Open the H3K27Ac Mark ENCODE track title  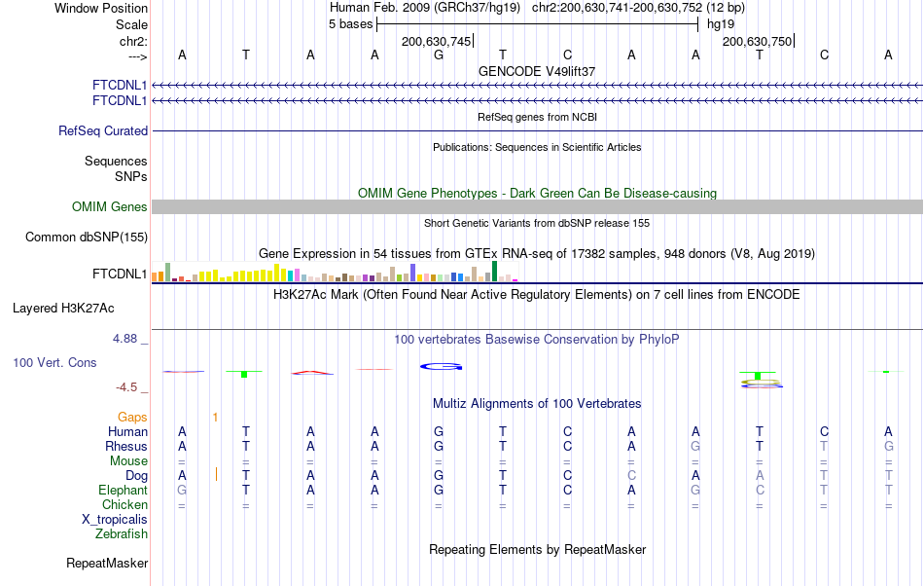pyautogui.click(x=537, y=294)
